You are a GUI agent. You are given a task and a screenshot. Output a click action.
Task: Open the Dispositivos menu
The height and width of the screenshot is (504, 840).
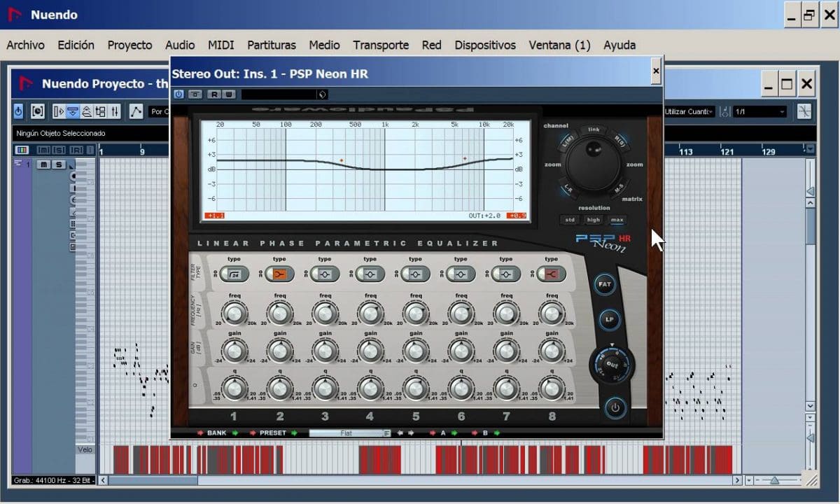485,45
